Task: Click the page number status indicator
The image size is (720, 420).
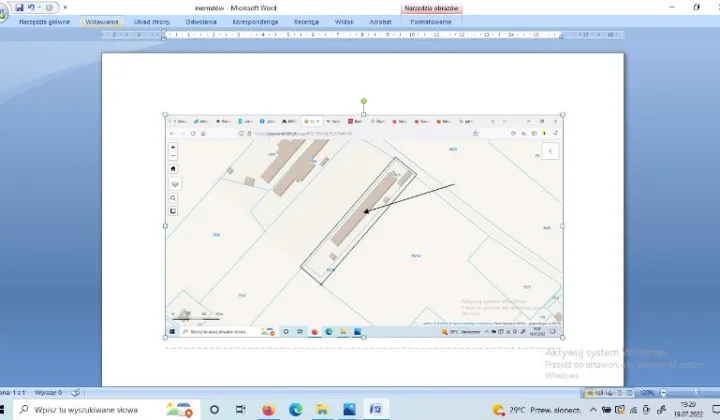Action: click(x=13, y=392)
